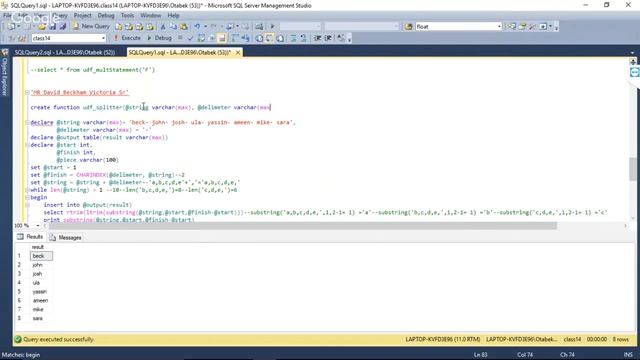Toggle IntelliSense Enabled button

tap(222, 38)
